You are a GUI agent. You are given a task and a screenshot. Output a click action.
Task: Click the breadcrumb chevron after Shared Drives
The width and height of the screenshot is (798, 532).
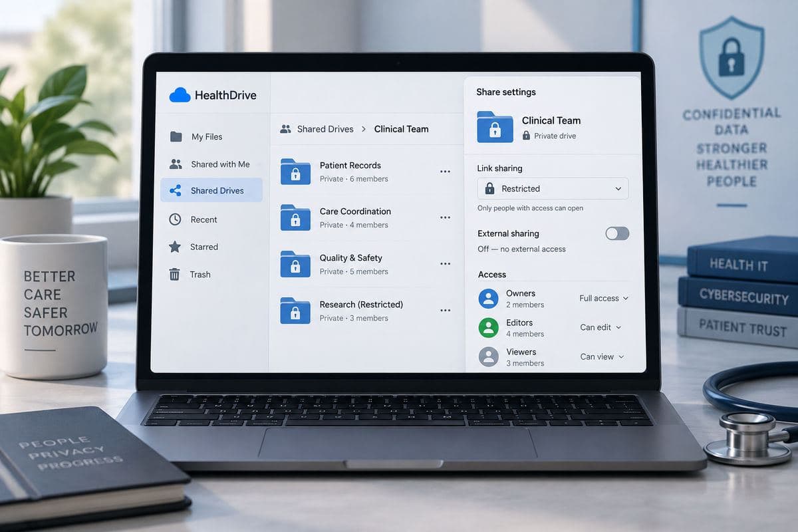coord(364,129)
